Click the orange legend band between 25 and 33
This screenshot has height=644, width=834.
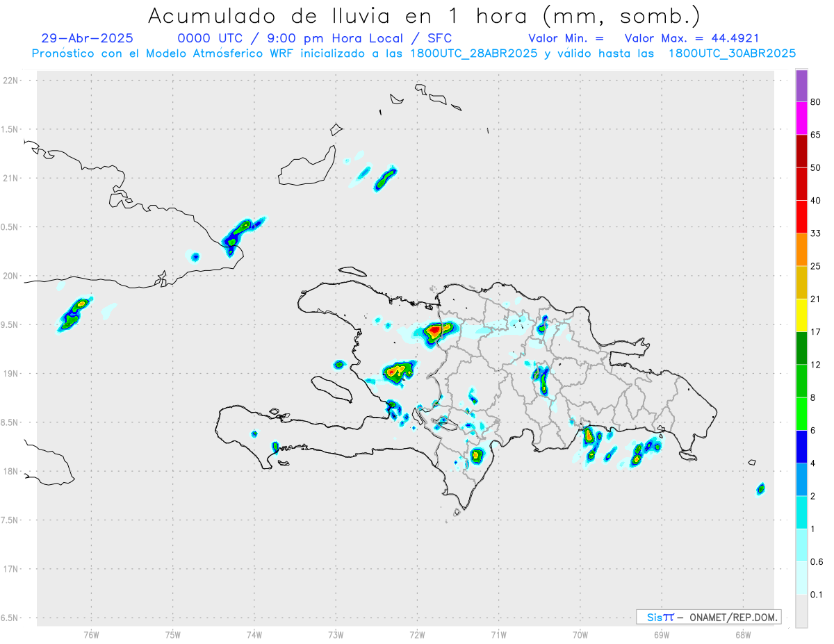click(801, 249)
